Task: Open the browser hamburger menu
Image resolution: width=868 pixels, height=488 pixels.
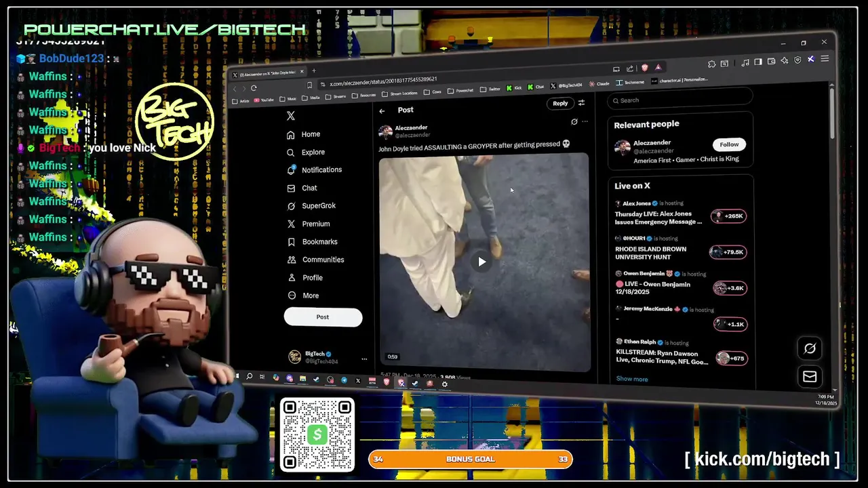Action: point(825,59)
